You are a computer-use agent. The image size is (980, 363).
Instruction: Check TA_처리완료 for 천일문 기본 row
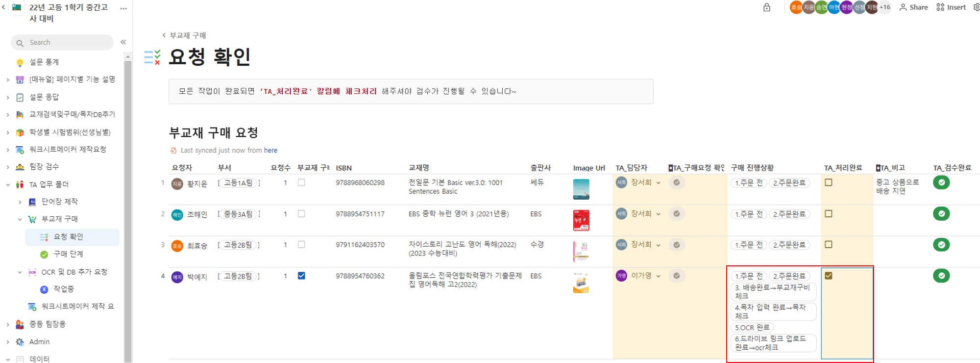829,182
